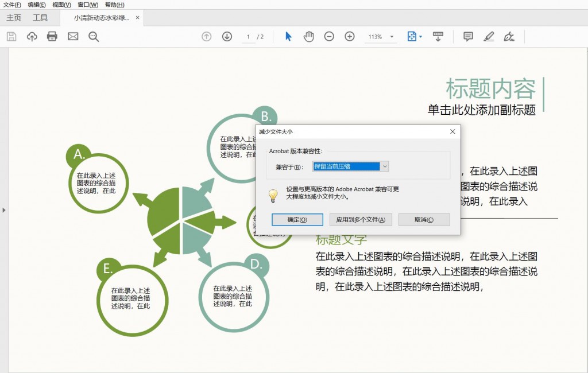Screen dimensions: 588x373
Task: Click the green E. circle label
Action: pyautogui.click(x=108, y=269)
